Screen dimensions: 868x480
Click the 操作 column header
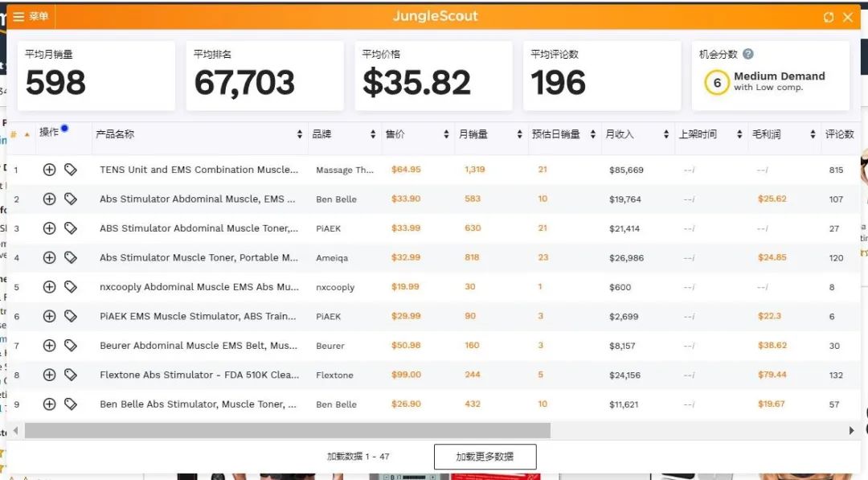point(49,133)
